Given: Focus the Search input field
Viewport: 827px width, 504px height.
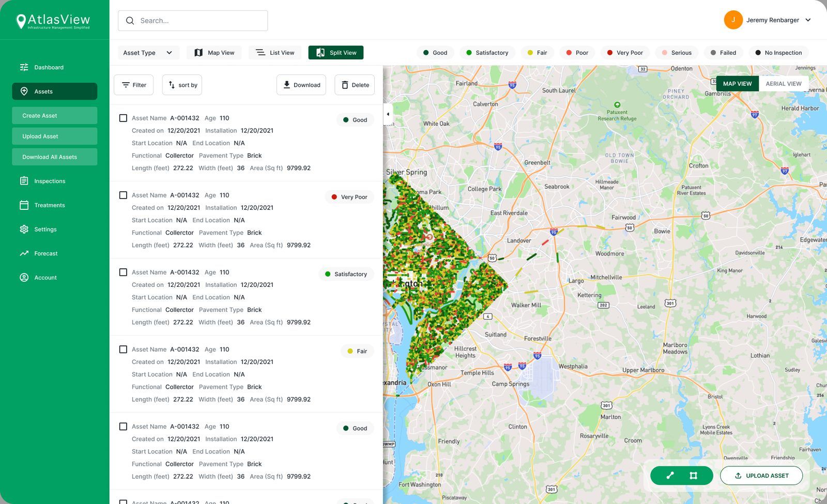Looking at the screenshot, I should [x=193, y=21].
